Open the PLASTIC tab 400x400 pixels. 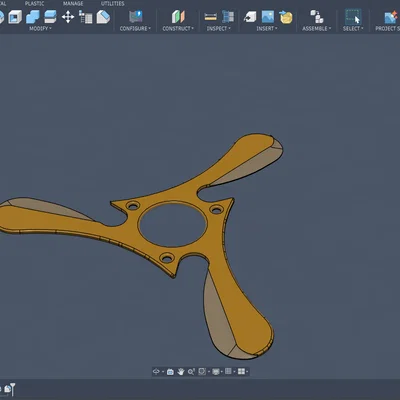pyautogui.click(x=34, y=4)
